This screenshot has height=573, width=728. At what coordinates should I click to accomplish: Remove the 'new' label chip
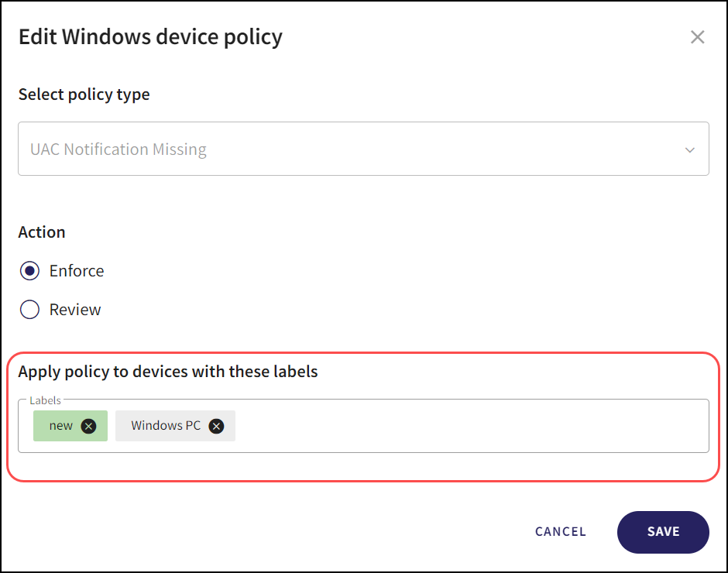click(89, 426)
